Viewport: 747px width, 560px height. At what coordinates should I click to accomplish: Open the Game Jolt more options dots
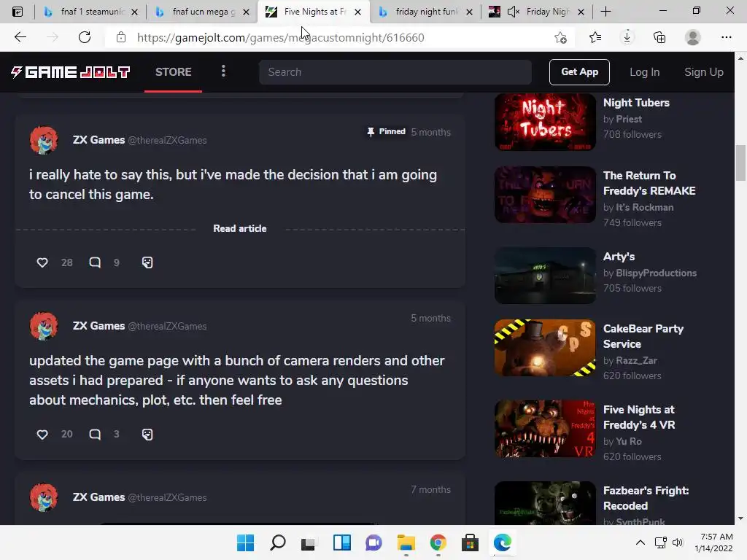pyautogui.click(x=223, y=71)
